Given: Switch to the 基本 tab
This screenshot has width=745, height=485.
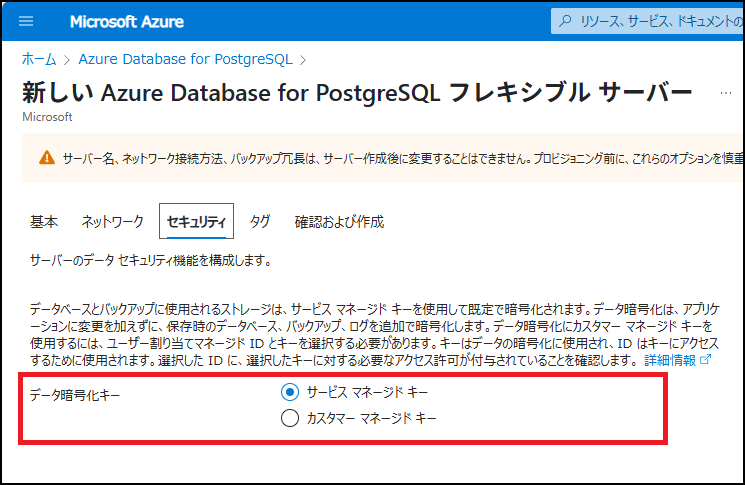Looking at the screenshot, I should point(44,221).
